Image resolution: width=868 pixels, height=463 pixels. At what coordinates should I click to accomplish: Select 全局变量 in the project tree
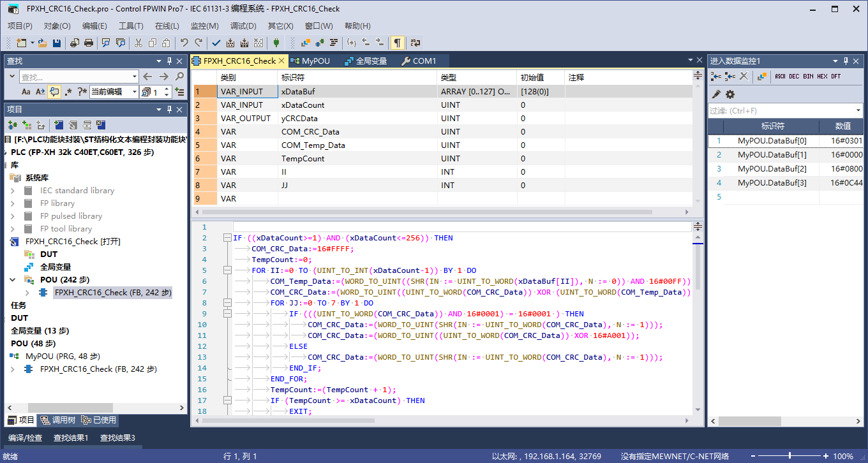tap(56, 267)
